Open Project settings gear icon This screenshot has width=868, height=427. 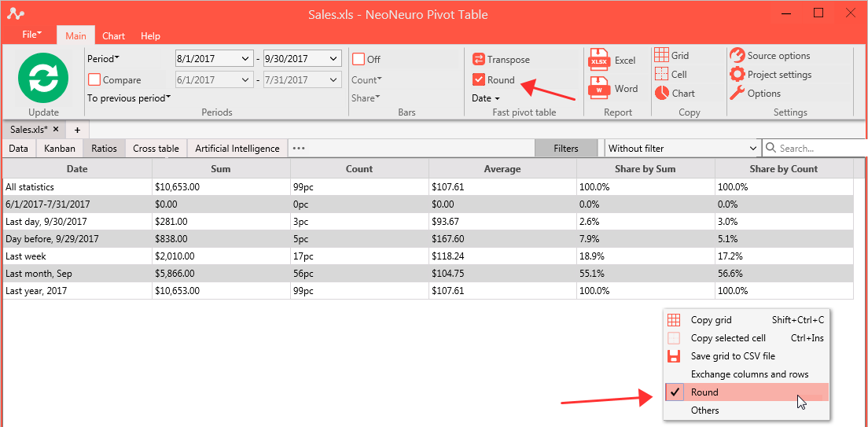[x=737, y=74]
